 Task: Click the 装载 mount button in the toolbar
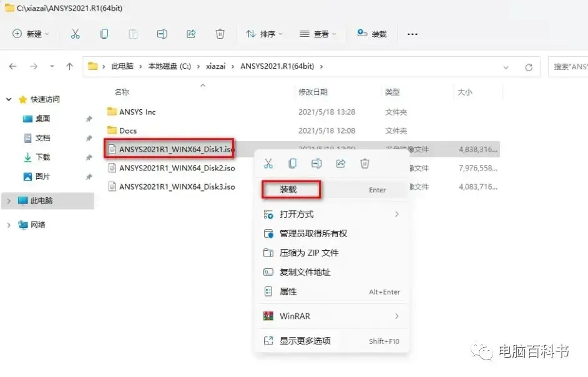pos(371,34)
